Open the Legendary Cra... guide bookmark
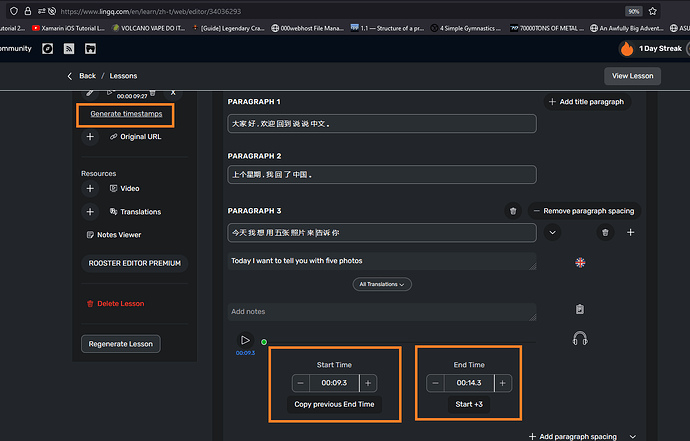 click(x=229, y=28)
